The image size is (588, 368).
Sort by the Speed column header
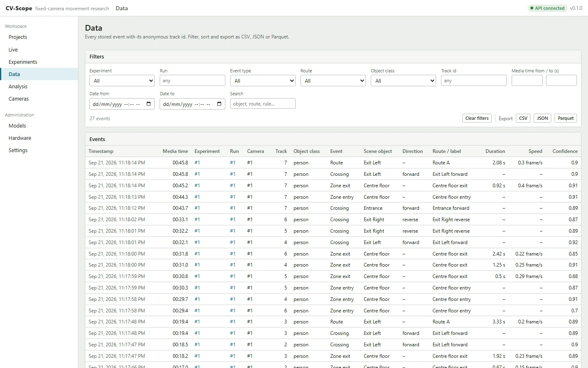coord(535,151)
